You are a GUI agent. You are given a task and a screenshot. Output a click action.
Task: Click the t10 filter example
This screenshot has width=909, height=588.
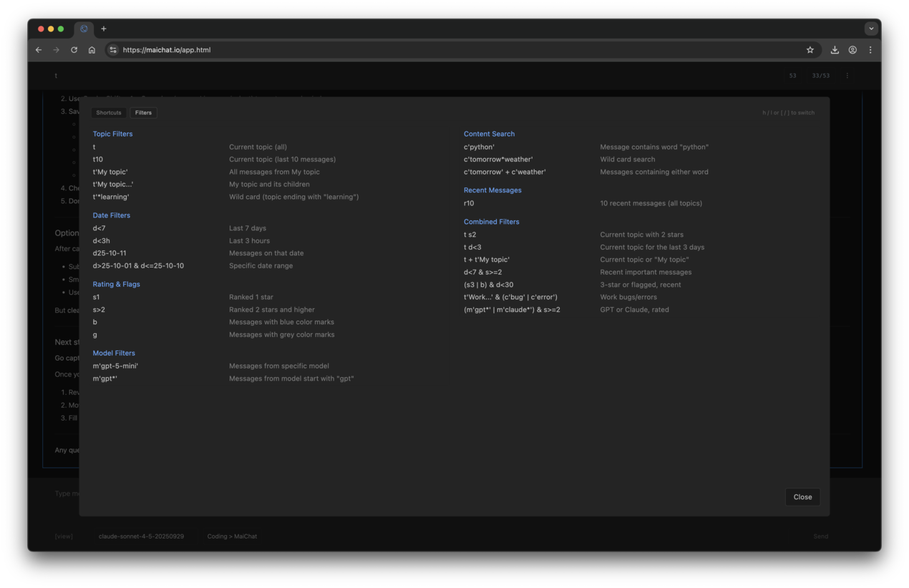point(97,160)
